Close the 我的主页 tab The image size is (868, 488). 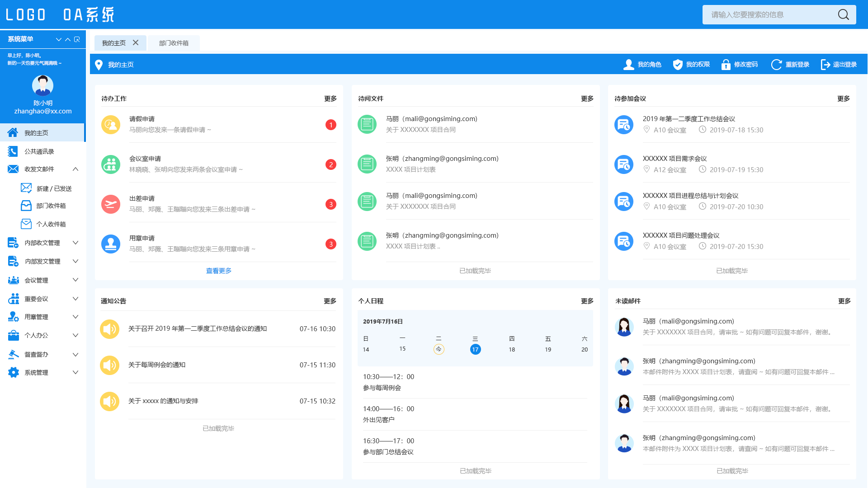pyautogui.click(x=136, y=42)
